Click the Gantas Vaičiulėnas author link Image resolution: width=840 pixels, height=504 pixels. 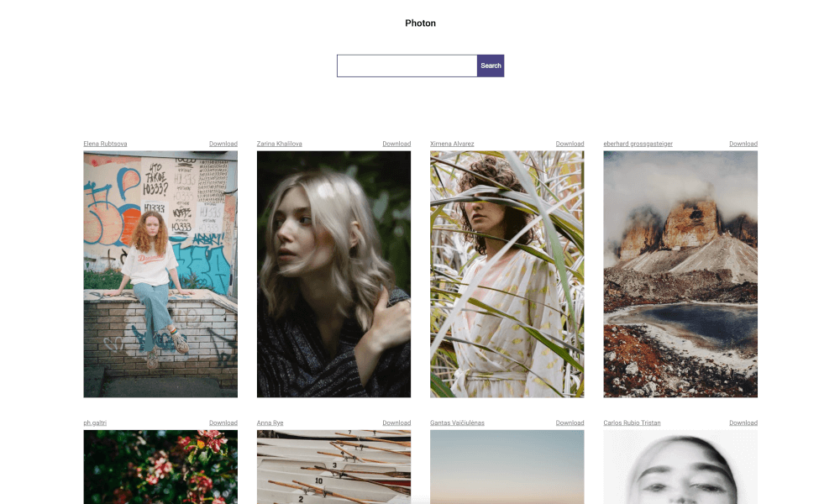457,423
